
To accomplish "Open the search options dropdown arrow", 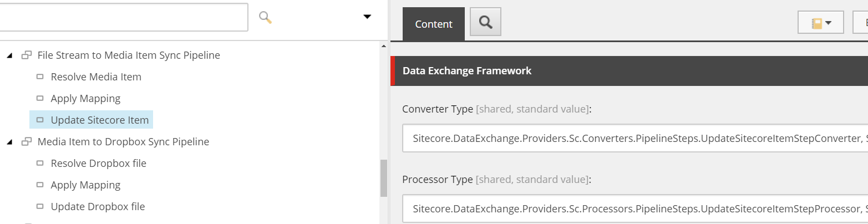I will [x=367, y=17].
